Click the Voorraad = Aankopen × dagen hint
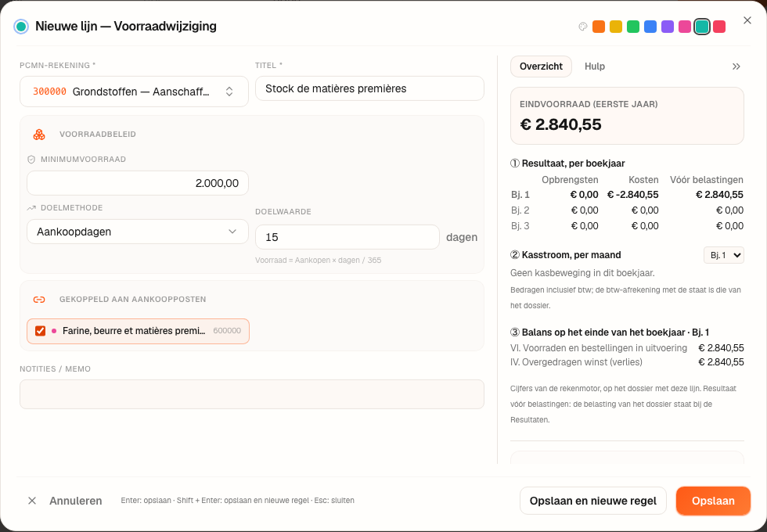The width and height of the screenshot is (767, 532). 318,260
